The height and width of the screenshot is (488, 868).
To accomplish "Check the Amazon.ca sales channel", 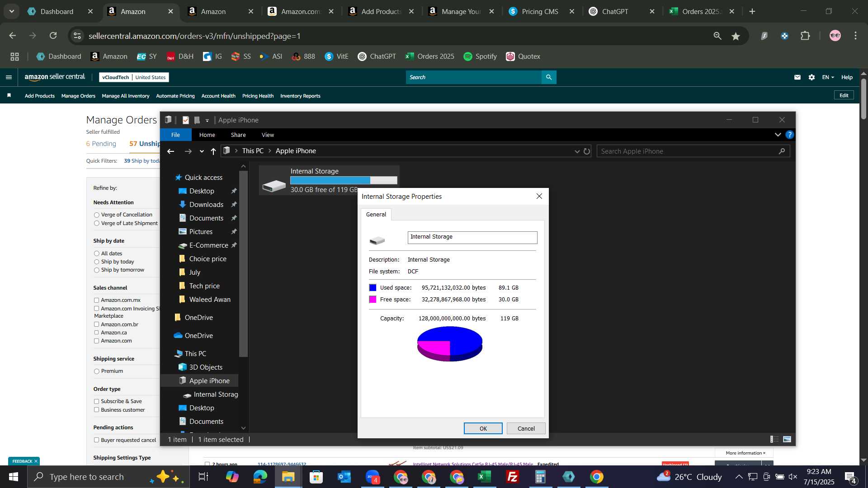I will pyautogui.click(x=96, y=333).
